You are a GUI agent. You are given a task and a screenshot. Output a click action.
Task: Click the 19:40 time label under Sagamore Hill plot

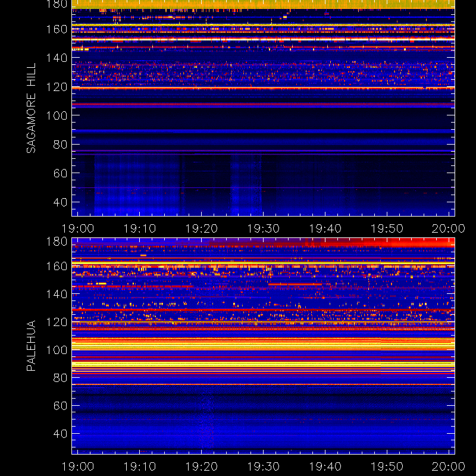(x=325, y=228)
